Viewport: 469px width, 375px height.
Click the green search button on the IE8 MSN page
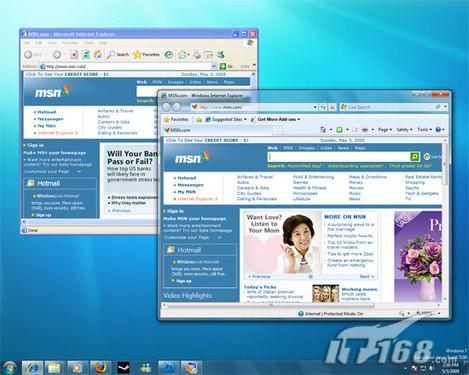415,156
